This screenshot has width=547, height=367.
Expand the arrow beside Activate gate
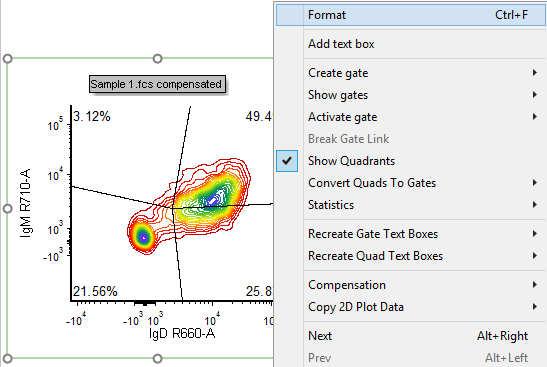click(x=534, y=117)
